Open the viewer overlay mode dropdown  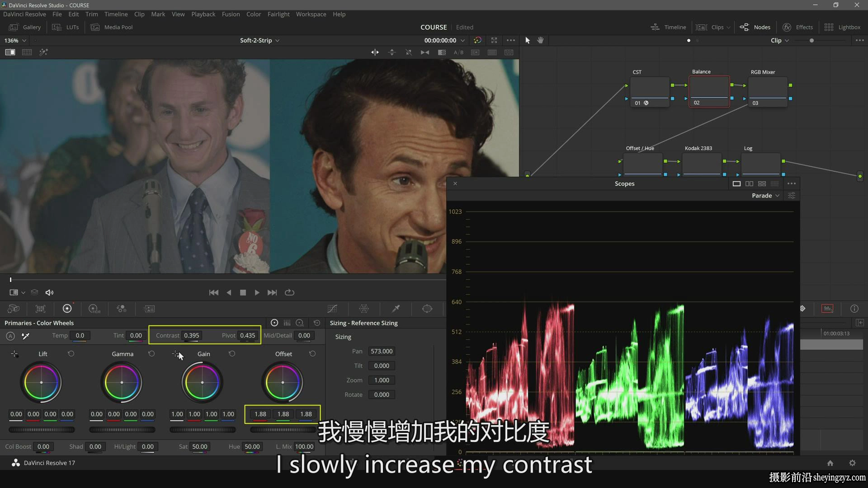tap(17, 292)
